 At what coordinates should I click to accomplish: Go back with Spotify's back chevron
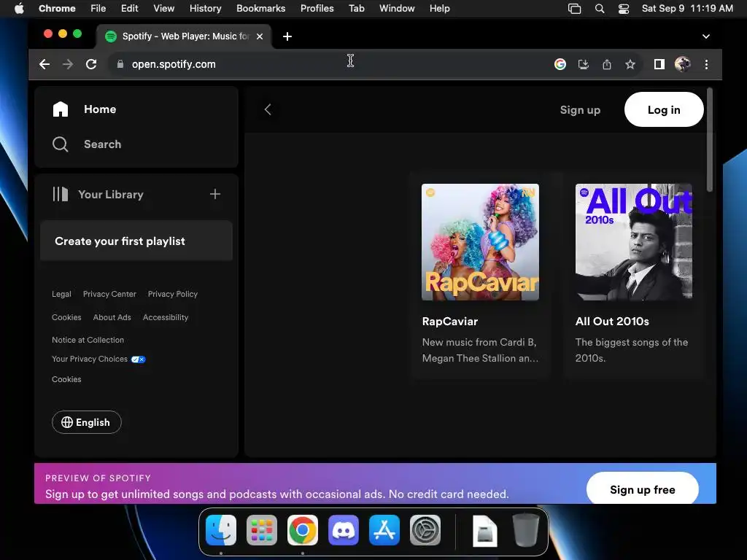[268, 109]
